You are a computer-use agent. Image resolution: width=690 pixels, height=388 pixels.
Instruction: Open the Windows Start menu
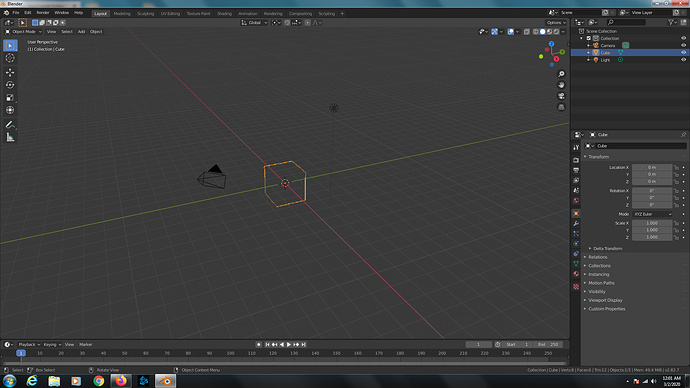tap(9, 381)
